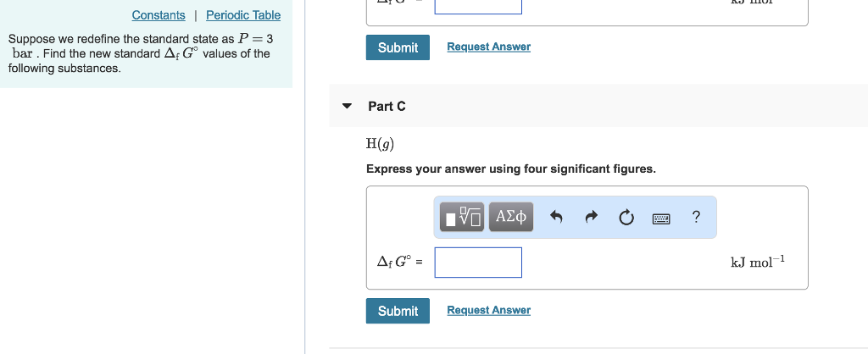Request Answer for Part C
The height and width of the screenshot is (354, 868).
[488, 310]
